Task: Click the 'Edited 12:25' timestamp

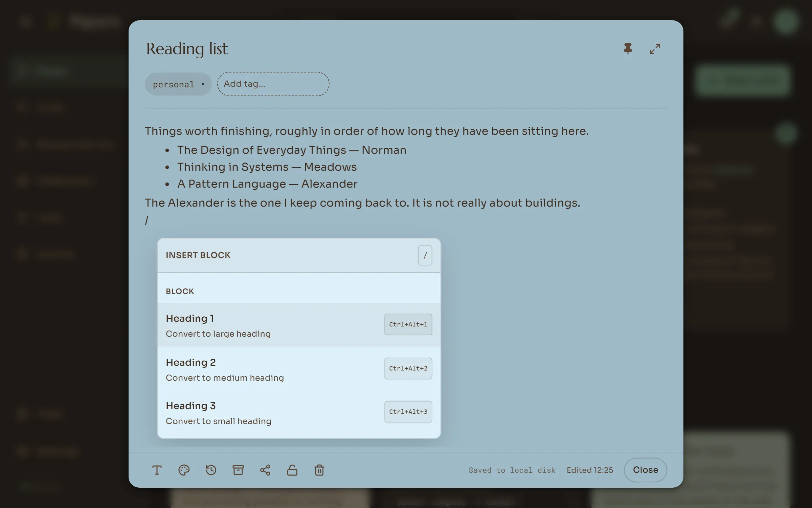Action: pos(590,470)
